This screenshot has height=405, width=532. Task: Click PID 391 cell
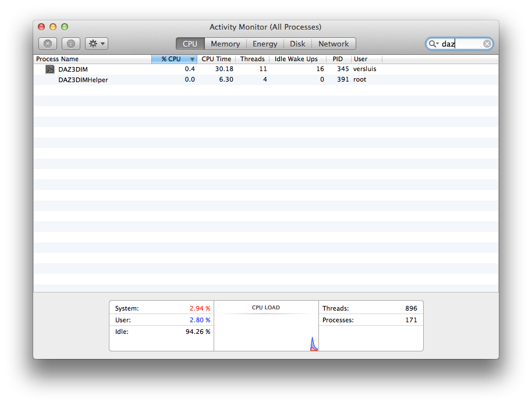click(343, 79)
